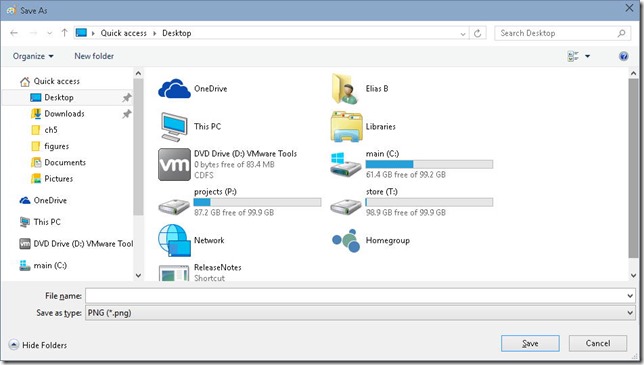Open the projects (P:) drive icon

[x=174, y=206]
